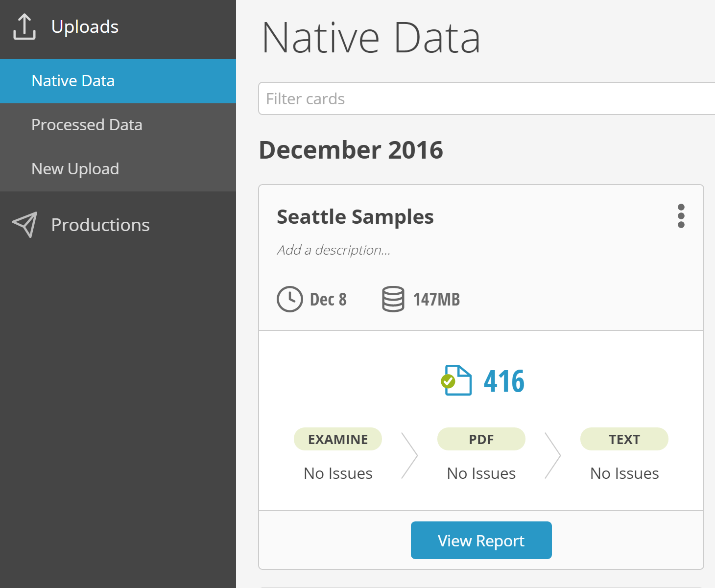Open the Seattle Samples three-dot menu

coord(681,216)
